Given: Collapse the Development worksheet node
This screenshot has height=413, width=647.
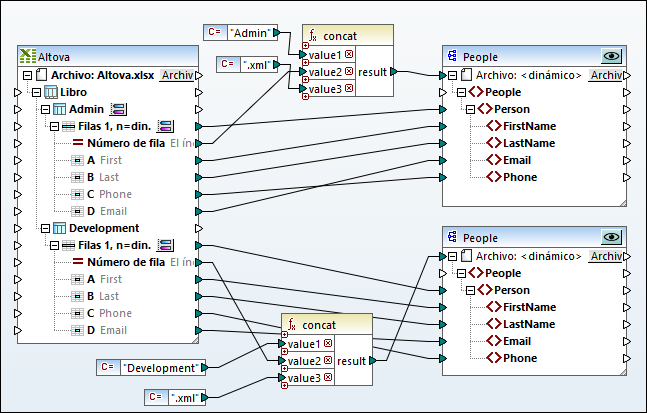Looking at the screenshot, I should (x=41, y=228).
